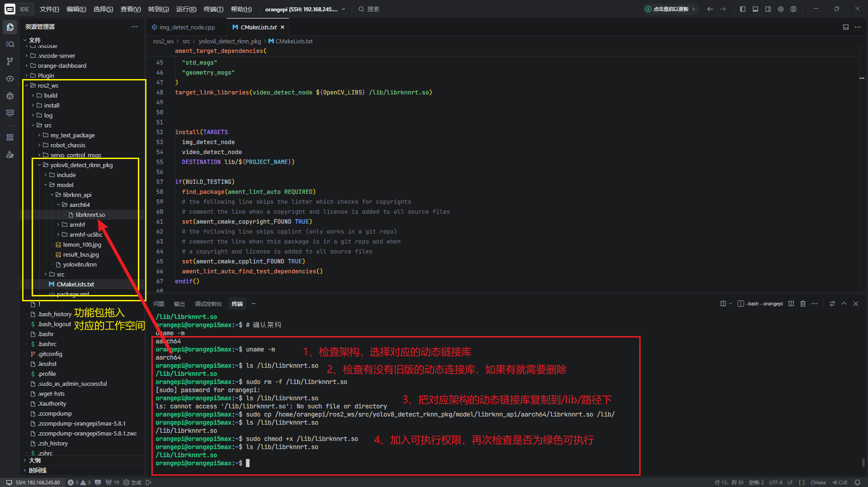This screenshot has width=868, height=487.
Task: Expand the 大纲 outline section
Action: 35,460
